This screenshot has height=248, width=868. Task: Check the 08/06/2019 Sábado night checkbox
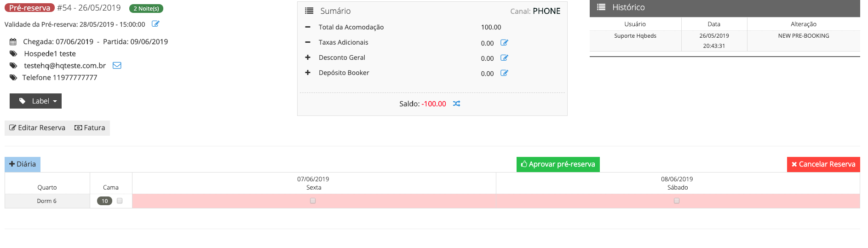(x=677, y=201)
